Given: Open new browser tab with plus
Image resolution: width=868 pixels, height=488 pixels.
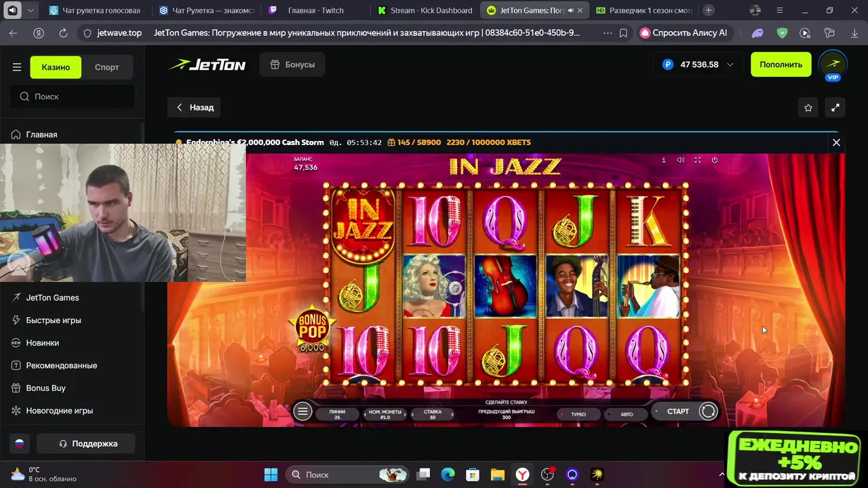Looking at the screenshot, I should tap(709, 10).
